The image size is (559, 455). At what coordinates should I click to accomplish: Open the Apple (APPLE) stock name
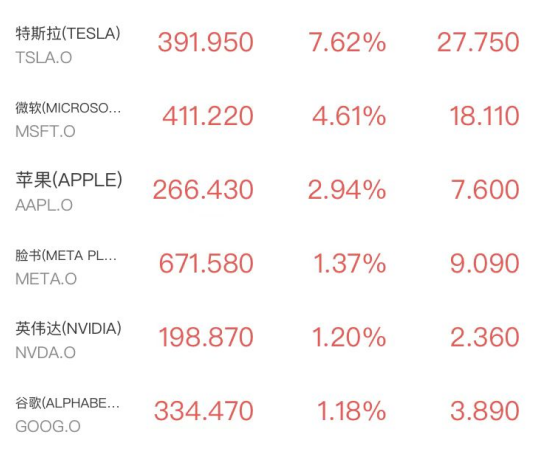69,180
